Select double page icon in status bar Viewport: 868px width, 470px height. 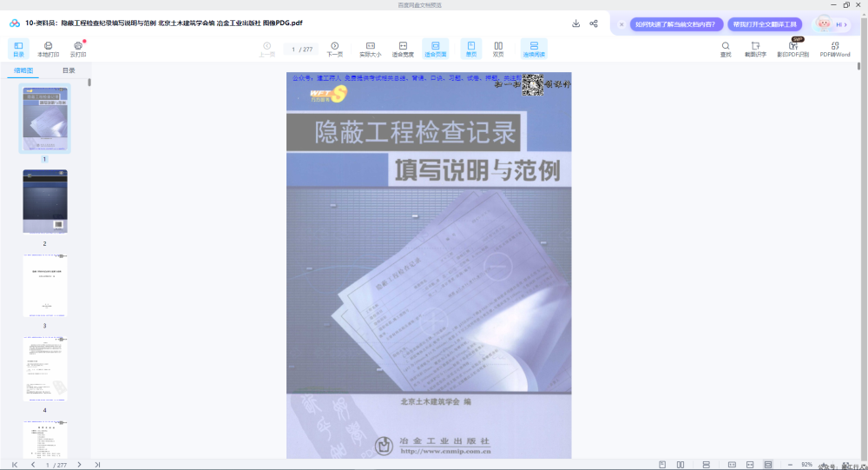pyautogui.click(x=681, y=465)
